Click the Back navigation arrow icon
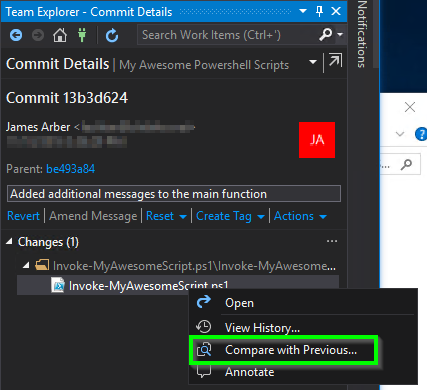The image size is (427, 390). coord(16,35)
